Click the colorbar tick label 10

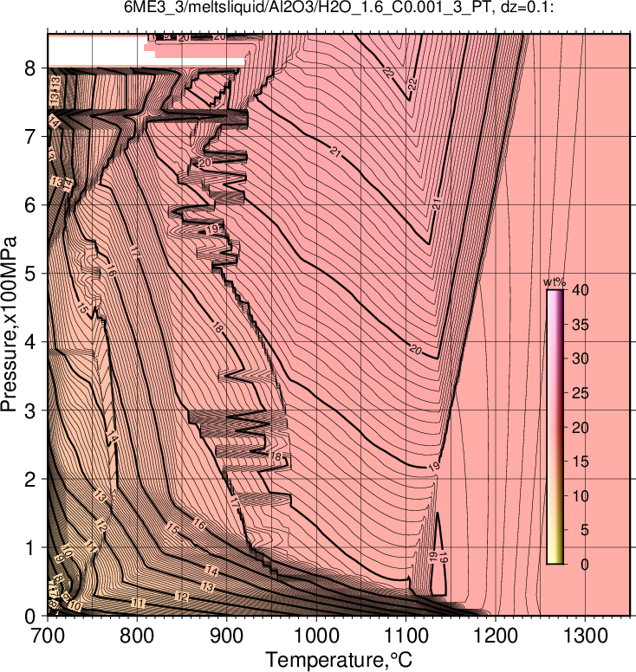click(580, 496)
